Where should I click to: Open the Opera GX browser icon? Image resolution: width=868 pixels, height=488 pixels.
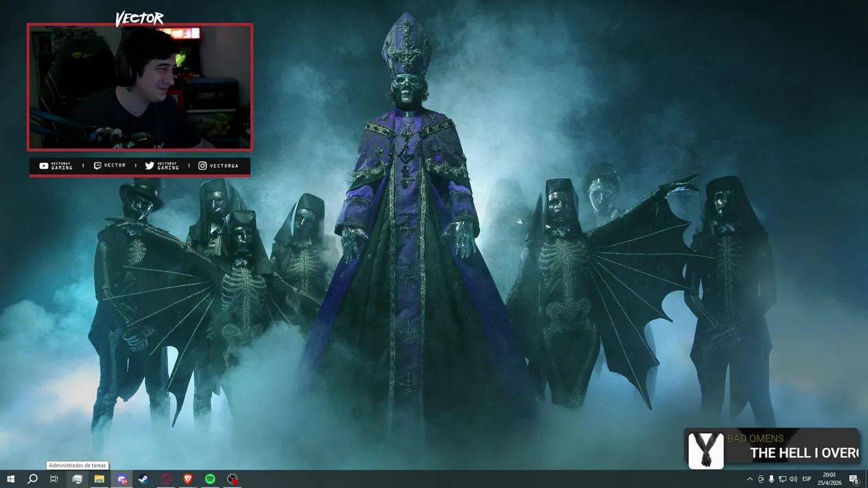click(x=166, y=479)
